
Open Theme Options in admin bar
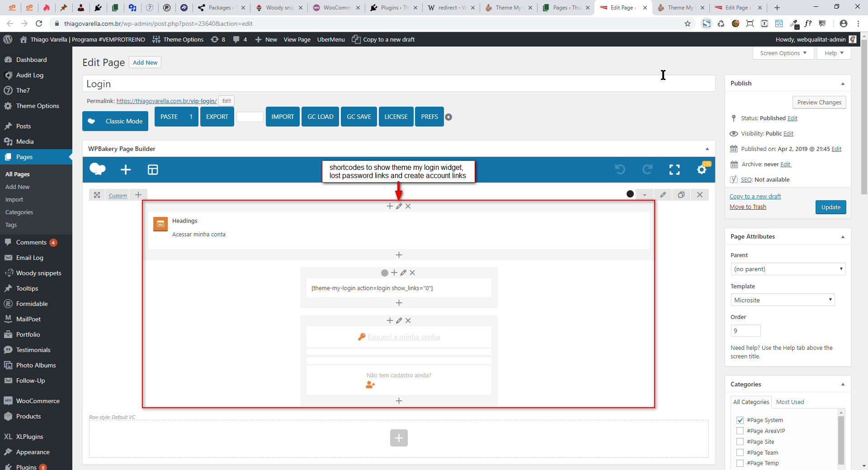tap(178, 39)
